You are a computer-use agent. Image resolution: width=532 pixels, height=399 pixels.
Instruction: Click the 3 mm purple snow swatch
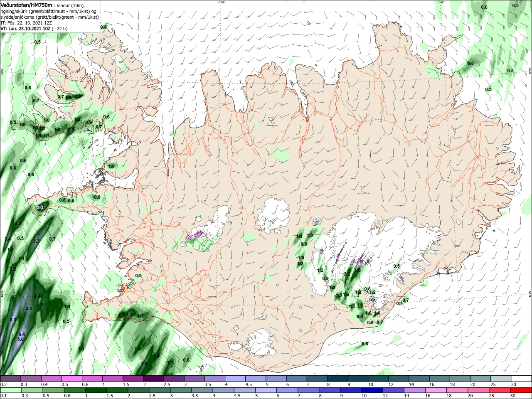[x=195, y=379]
